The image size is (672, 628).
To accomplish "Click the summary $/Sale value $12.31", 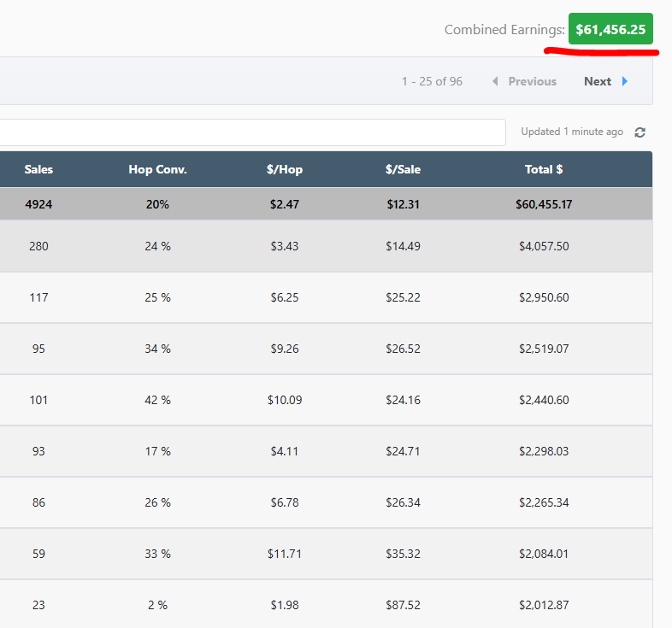I will point(403,204).
